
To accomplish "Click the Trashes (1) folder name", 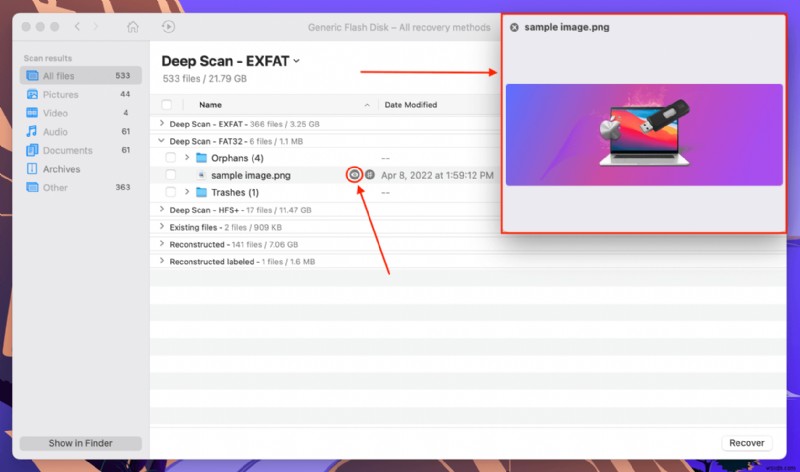I will point(235,192).
